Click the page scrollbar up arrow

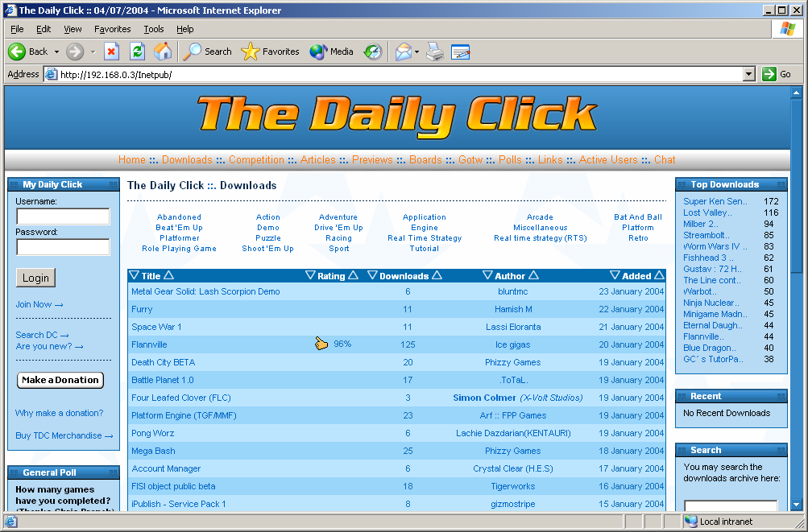point(796,93)
